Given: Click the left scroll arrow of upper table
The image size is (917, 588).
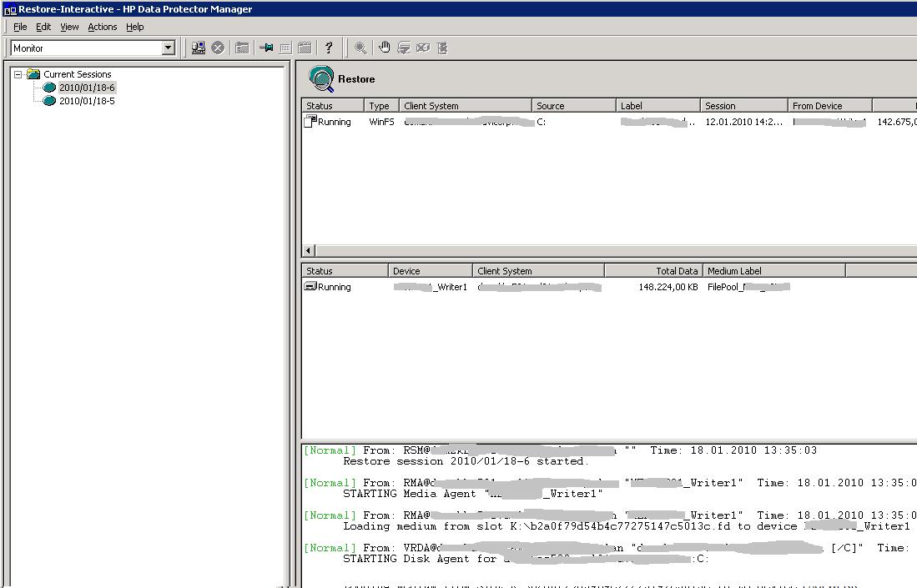Looking at the screenshot, I should [308, 251].
